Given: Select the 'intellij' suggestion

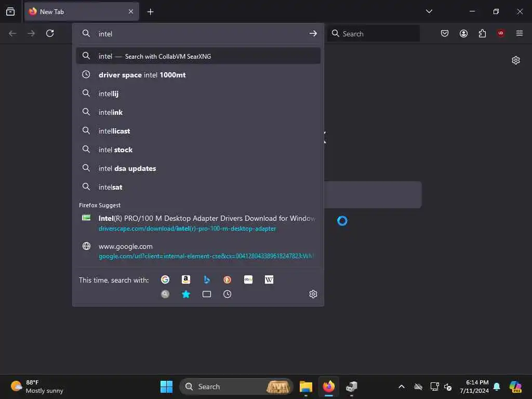Looking at the screenshot, I should point(198,94).
